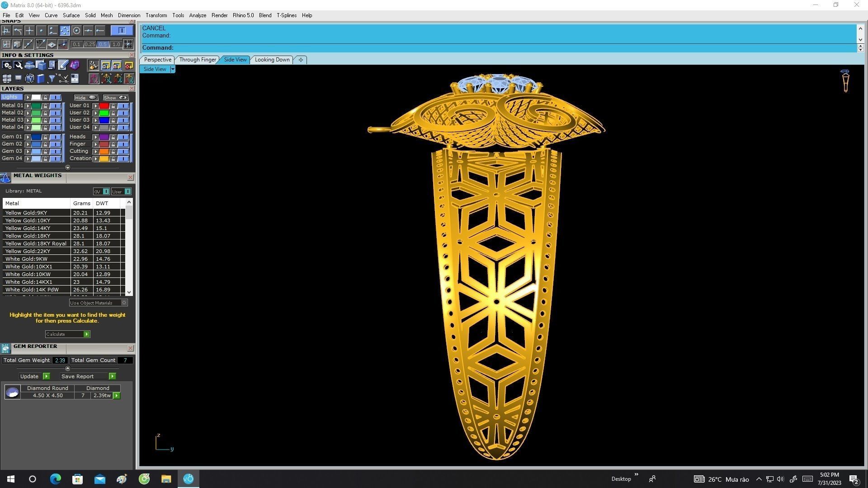Click the 45 degree angle snap icon
868x488 pixels.
click(x=41, y=44)
